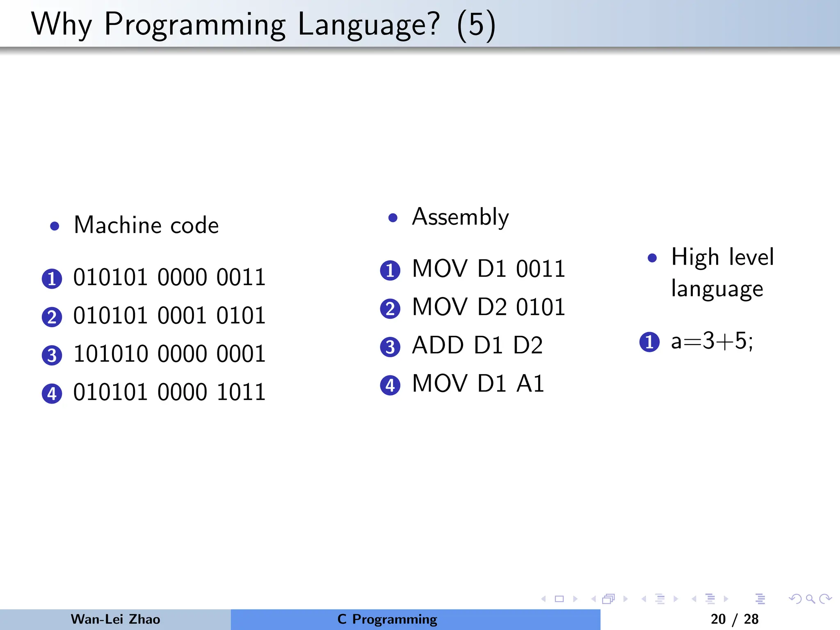Click the subsection navigation icon
The width and height of the screenshot is (840, 630).
pyautogui.click(x=660, y=599)
